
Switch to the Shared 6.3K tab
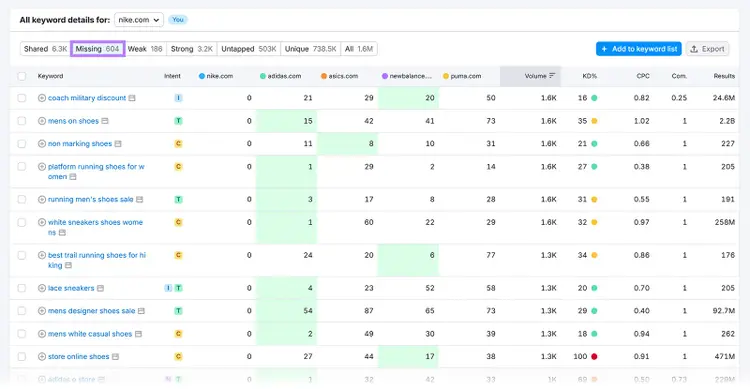45,49
